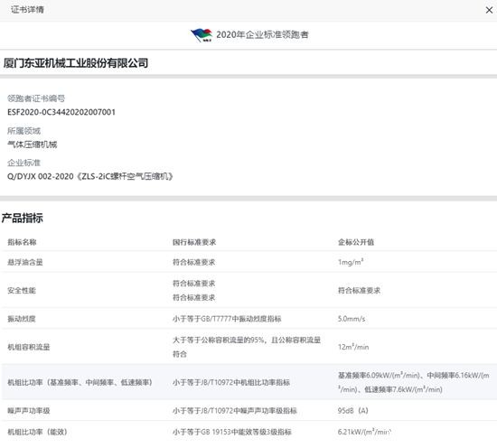Image resolution: width=497 pixels, height=448 pixels.
Task: Click the 领跑者证书编号 label
Action: click(x=36, y=98)
